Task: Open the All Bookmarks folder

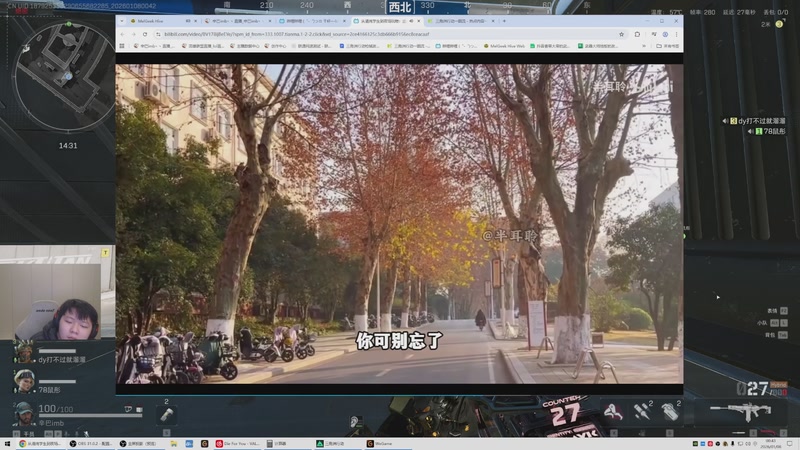Action: 668,46
